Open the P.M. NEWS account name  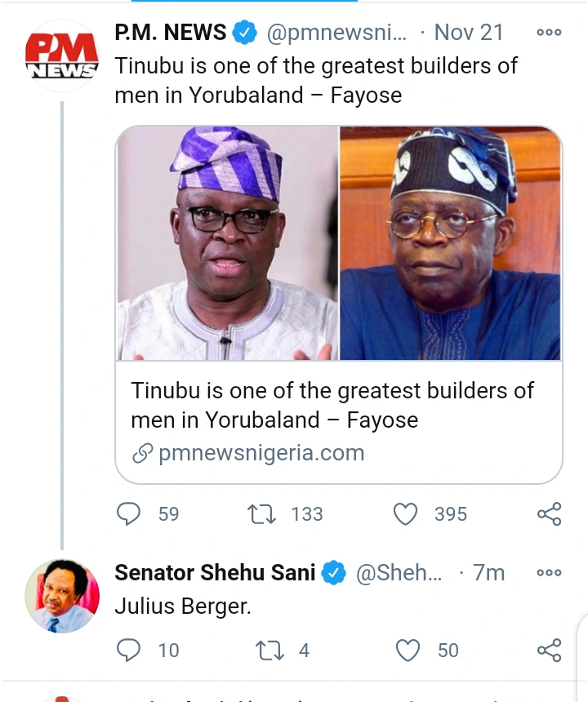pos(171,33)
